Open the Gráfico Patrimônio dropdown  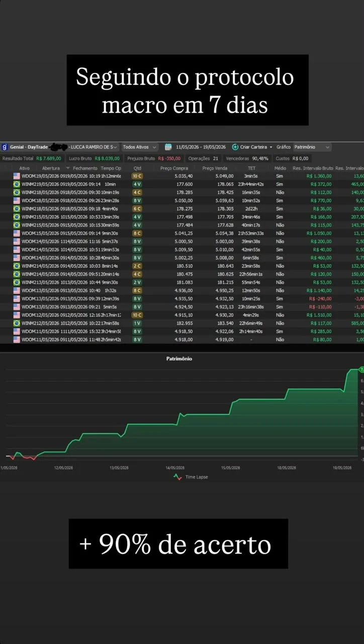[x=312, y=147]
